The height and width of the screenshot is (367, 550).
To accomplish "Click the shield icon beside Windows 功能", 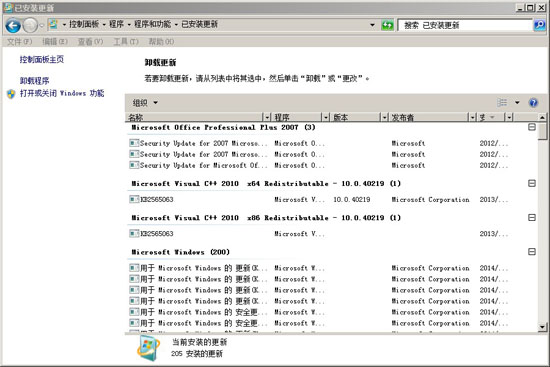I will click(11, 94).
